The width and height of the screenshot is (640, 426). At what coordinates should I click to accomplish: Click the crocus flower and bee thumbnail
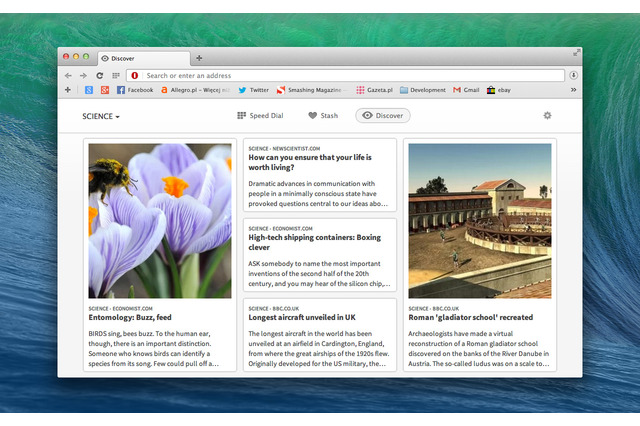pyautogui.click(x=159, y=220)
